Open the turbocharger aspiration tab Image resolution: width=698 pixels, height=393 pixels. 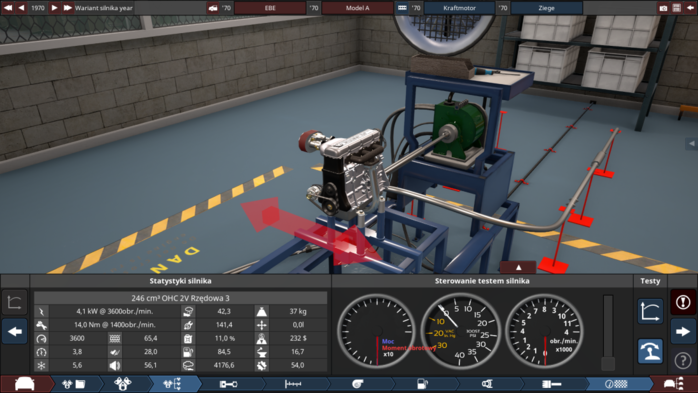pyautogui.click(x=357, y=384)
